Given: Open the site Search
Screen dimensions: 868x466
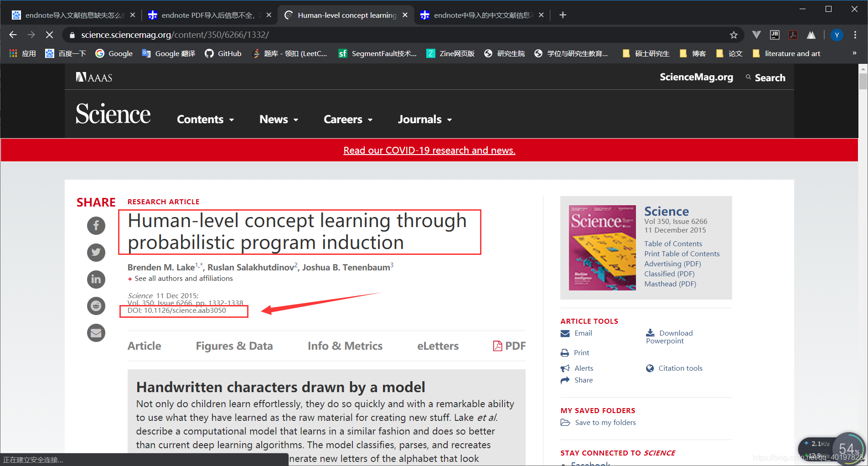Looking at the screenshot, I should 765,78.
